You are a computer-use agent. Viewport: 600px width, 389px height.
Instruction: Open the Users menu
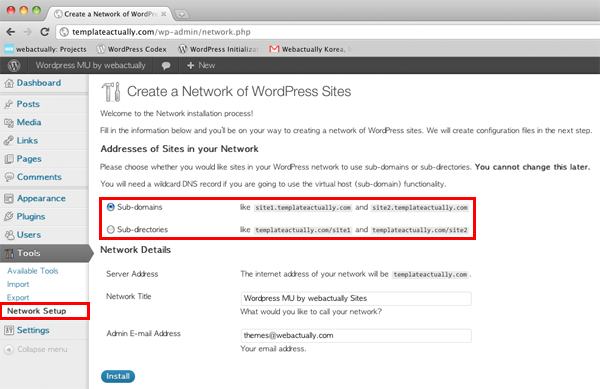click(x=29, y=235)
